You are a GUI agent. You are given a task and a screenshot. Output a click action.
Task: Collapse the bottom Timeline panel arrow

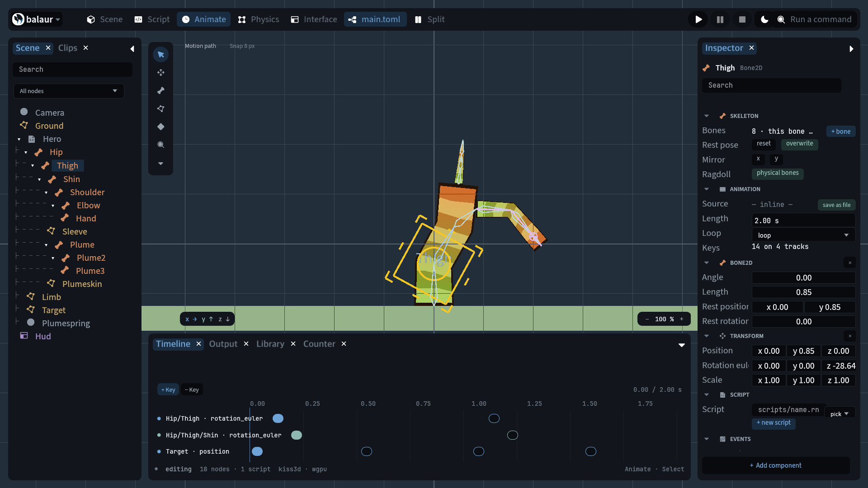click(681, 345)
